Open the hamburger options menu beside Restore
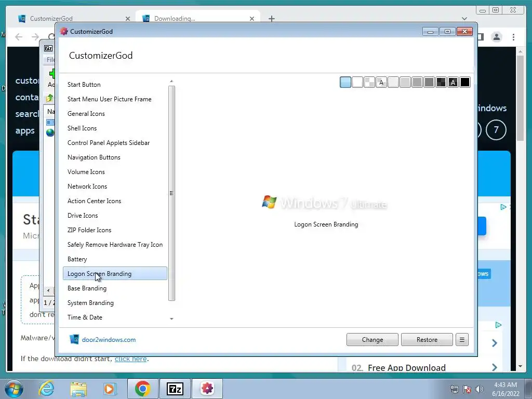The height and width of the screenshot is (399, 532). click(462, 340)
